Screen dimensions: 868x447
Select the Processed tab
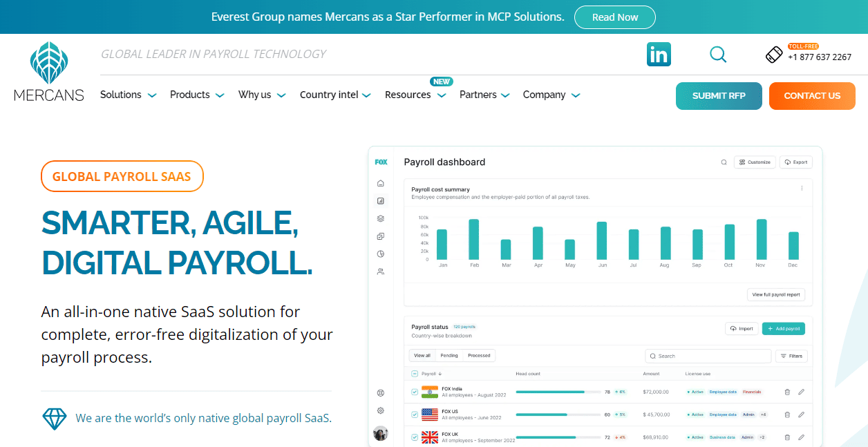479,356
